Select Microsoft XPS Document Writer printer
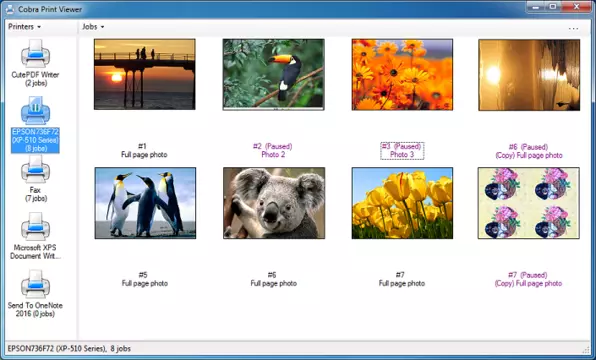The width and height of the screenshot is (596, 360). (35, 227)
